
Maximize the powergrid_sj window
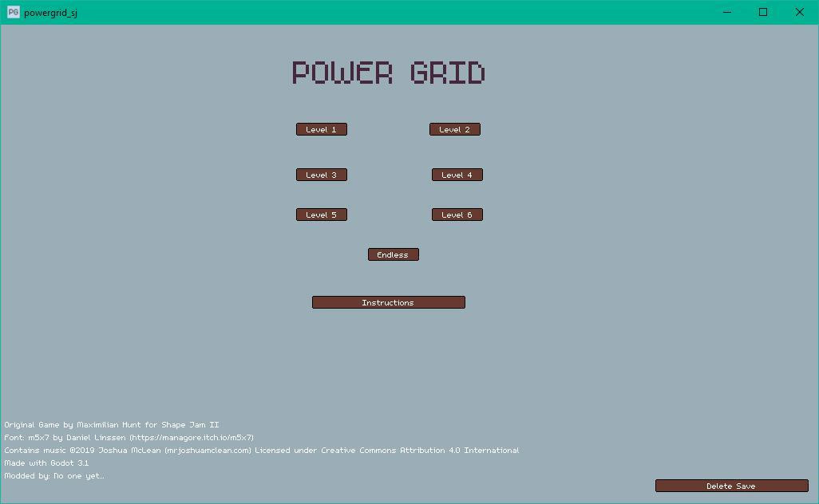click(763, 12)
